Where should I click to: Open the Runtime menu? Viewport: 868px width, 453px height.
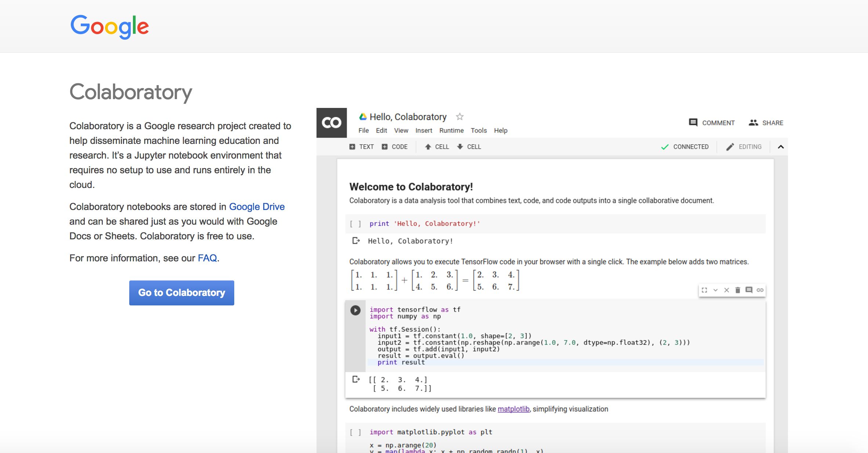pyautogui.click(x=451, y=130)
